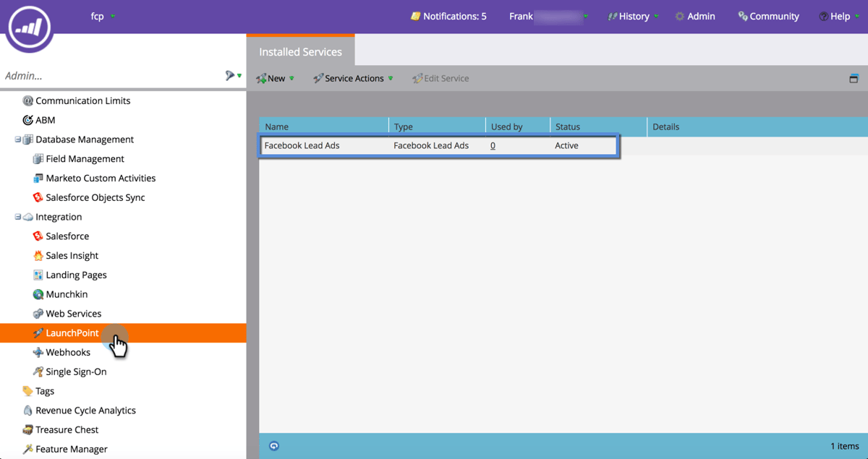Refresh the services list with bottom-bar icon
Viewport: 868px width, 459px height.
pyautogui.click(x=274, y=446)
